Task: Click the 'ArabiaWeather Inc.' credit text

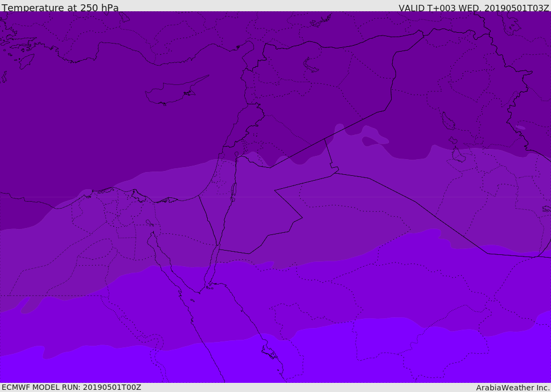Action: click(513, 388)
